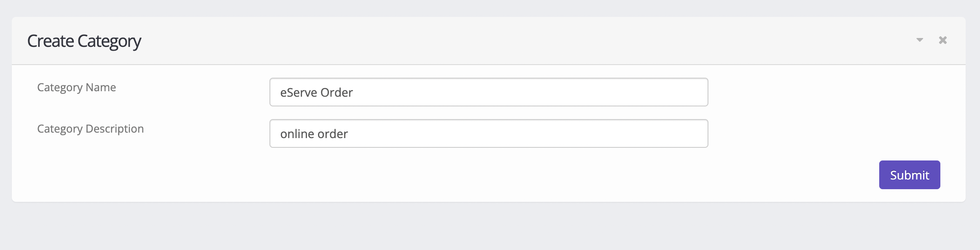Click the Category Name label
Screen dimensions: 980x250
(x=76, y=87)
